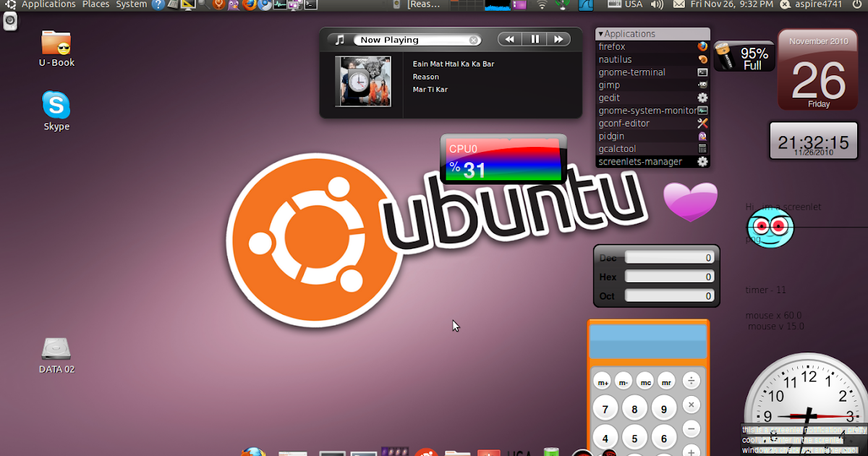
Task: Select the Skype desktop icon
Action: 56,111
